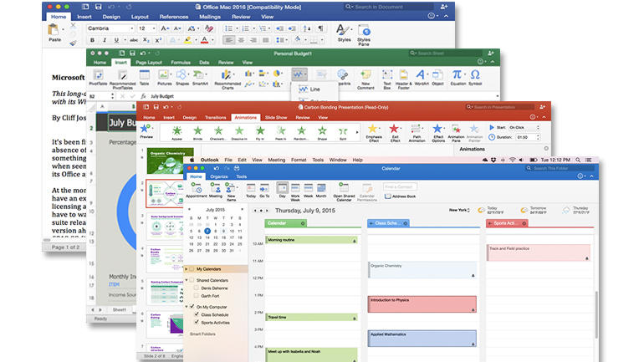Click Recommended Charts in Excel
Screen dimensions: 644x362
tap(227, 79)
